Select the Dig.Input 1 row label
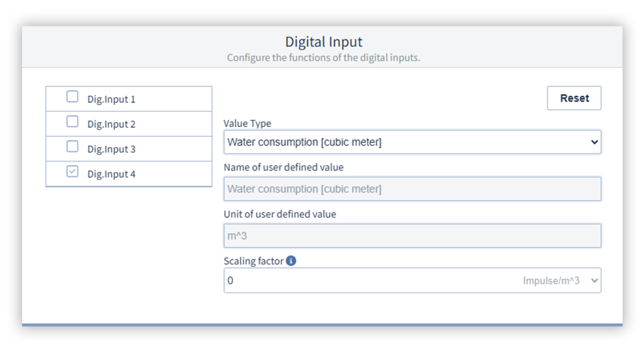The image size is (644, 352). (111, 99)
